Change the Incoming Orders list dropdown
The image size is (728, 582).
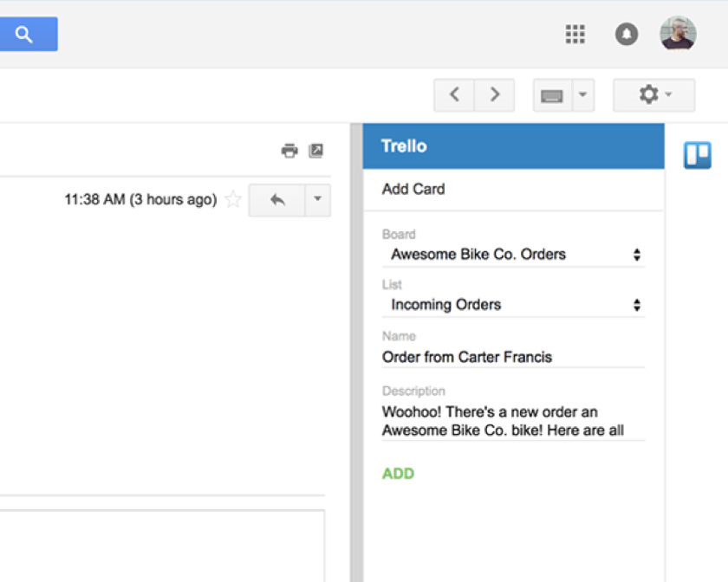click(513, 305)
